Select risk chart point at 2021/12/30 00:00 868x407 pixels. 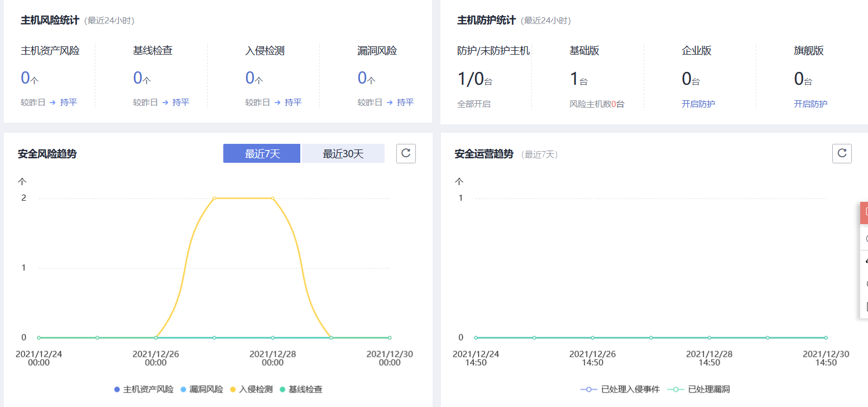click(x=390, y=337)
